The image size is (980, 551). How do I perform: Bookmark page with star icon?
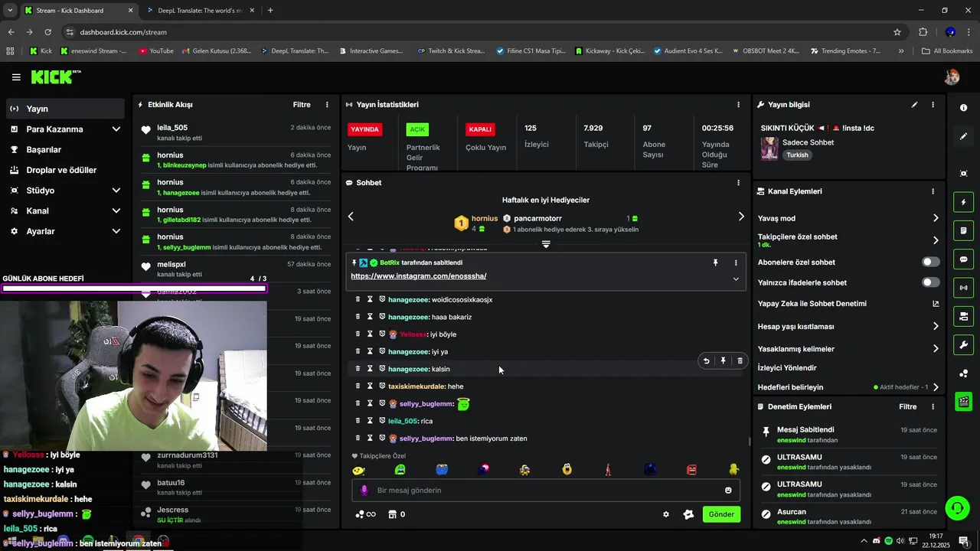(x=897, y=32)
